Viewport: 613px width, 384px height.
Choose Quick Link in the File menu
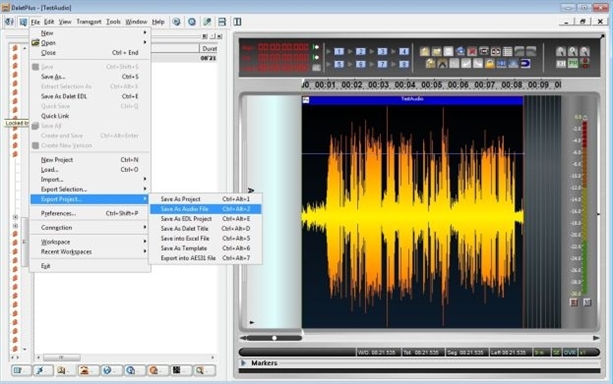(x=90, y=116)
